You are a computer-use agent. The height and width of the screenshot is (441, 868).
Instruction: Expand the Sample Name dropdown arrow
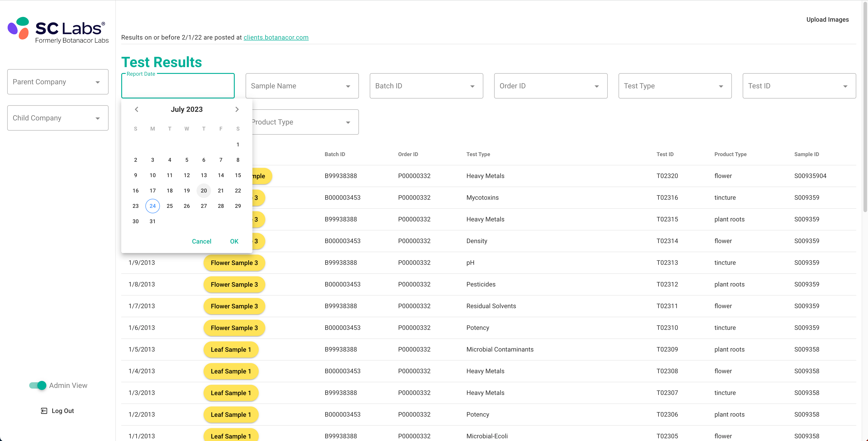pos(348,86)
